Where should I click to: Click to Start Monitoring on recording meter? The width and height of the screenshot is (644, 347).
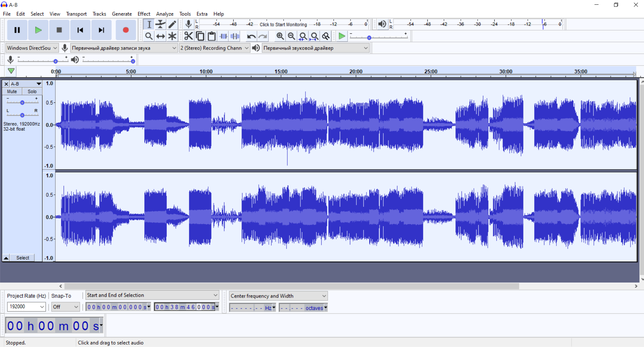tap(283, 24)
